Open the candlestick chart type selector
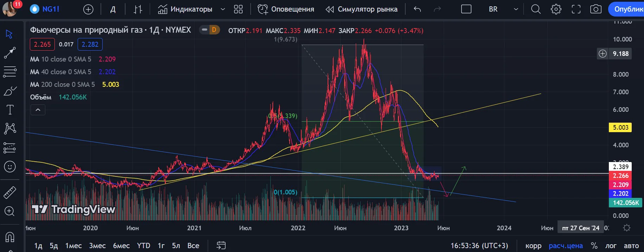 coord(138,9)
